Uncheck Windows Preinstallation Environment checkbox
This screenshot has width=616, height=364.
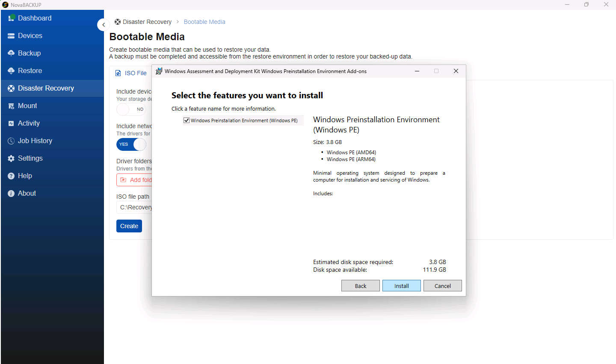[x=187, y=120]
